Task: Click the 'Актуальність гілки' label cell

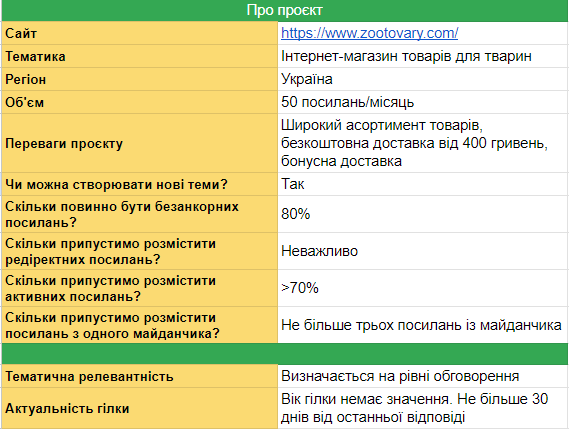Action: point(140,408)
